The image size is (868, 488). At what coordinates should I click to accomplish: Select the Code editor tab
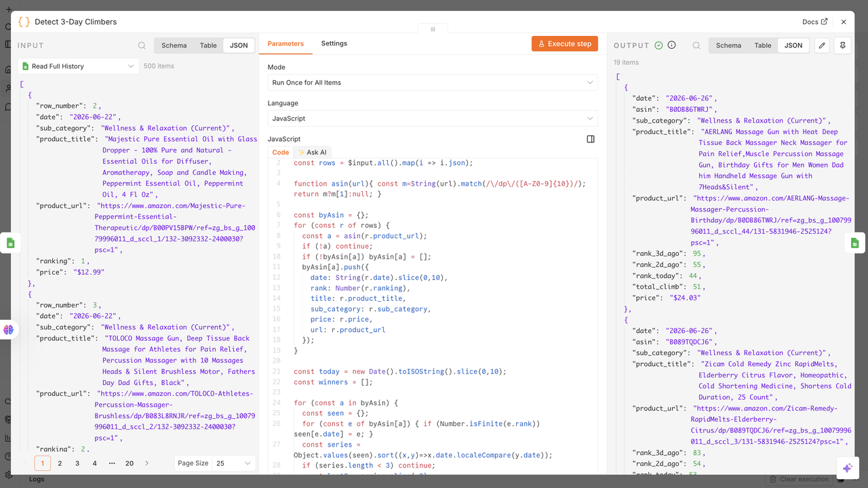tap(281, 152)
